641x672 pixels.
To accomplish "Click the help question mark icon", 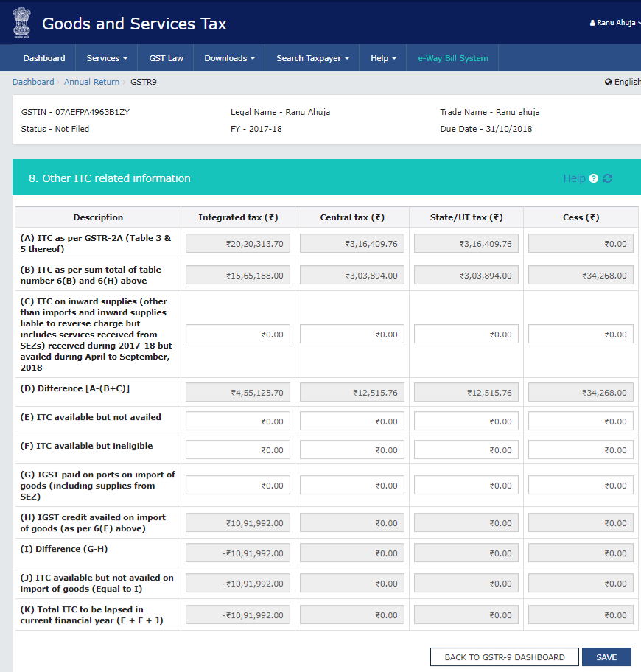I will click(x=594, y=178).
